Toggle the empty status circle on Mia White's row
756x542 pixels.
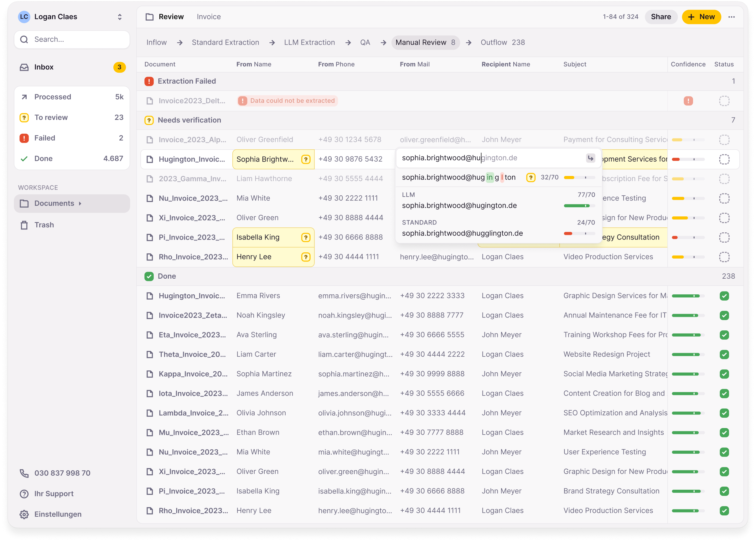click(725, 198)
